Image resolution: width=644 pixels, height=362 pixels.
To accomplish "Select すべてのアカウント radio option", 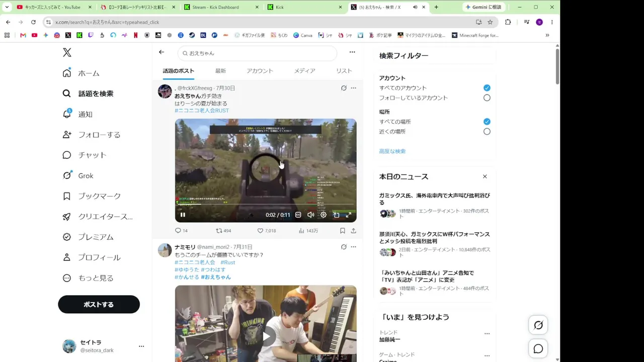I will click(x=487, y=88).
